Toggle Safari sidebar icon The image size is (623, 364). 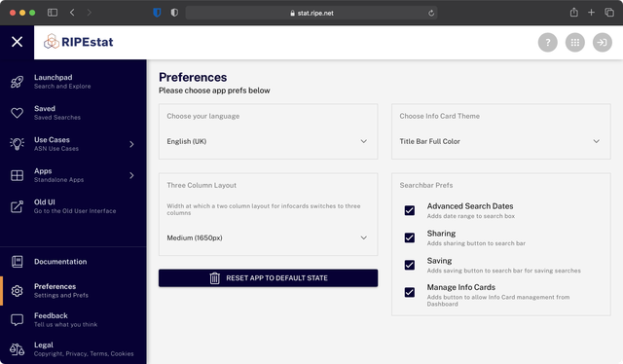(x=53, y=13)
